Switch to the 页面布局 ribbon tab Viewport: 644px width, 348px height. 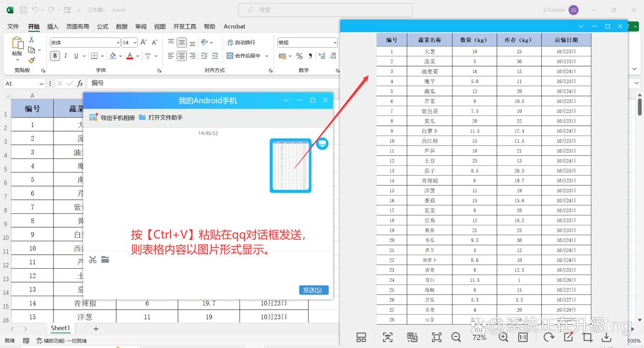pos(78,26)
